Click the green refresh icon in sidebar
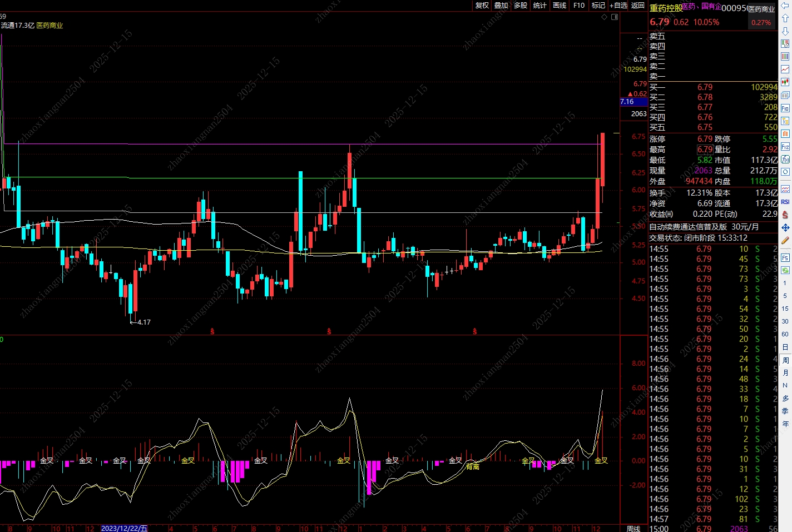The width and height of the screenshot is (792, 532). click(785, 270)
